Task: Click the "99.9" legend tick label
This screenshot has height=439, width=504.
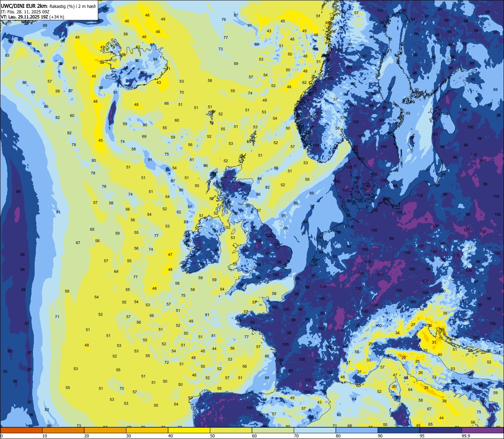Action: 466,436
